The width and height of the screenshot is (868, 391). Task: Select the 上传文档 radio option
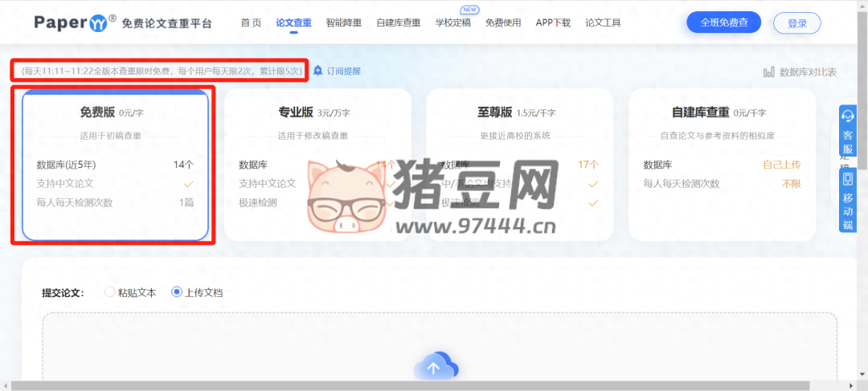click(x=177, y=292)
